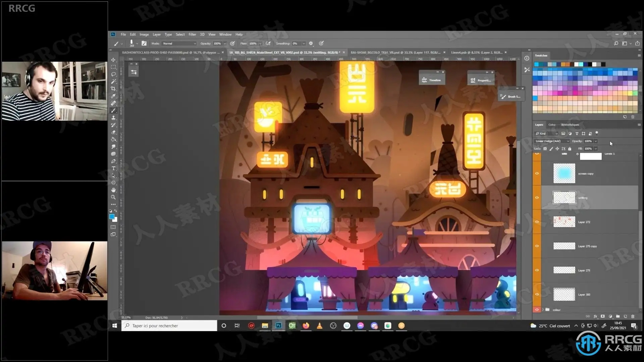The image size is (644, 362).
Task: Select the Zoom tool
Action: tap(113, 197)
